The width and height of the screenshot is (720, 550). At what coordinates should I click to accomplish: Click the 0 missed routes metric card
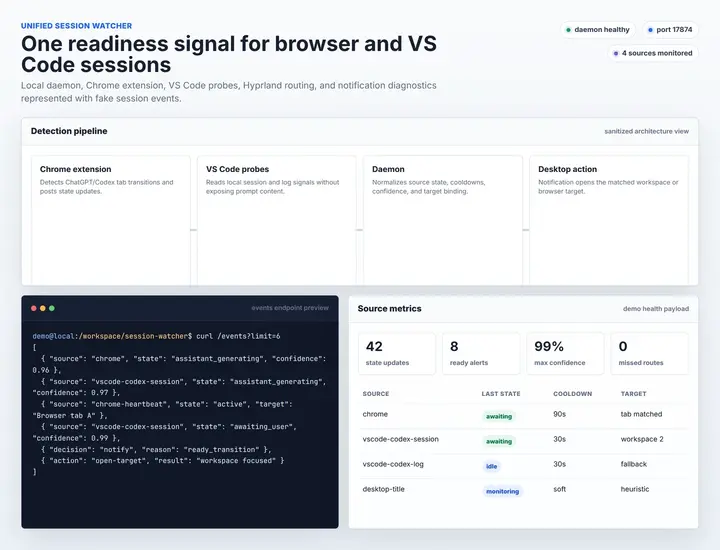(x=650, y=354)
